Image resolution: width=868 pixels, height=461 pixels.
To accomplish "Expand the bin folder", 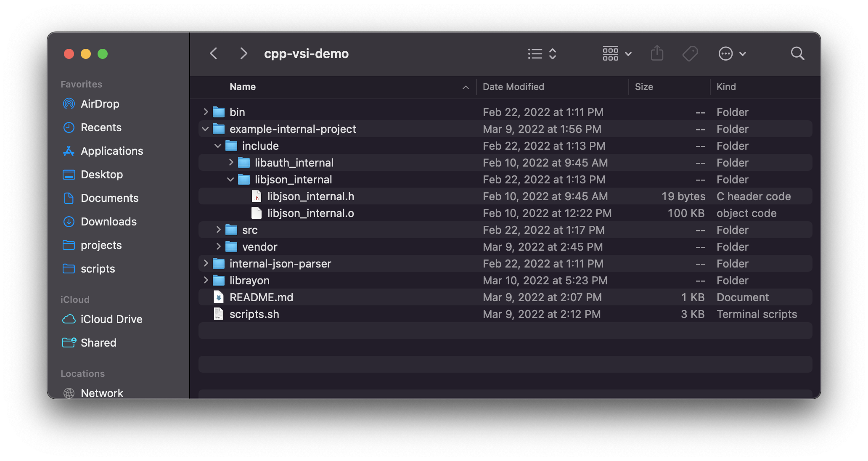I will coord(206,112).
